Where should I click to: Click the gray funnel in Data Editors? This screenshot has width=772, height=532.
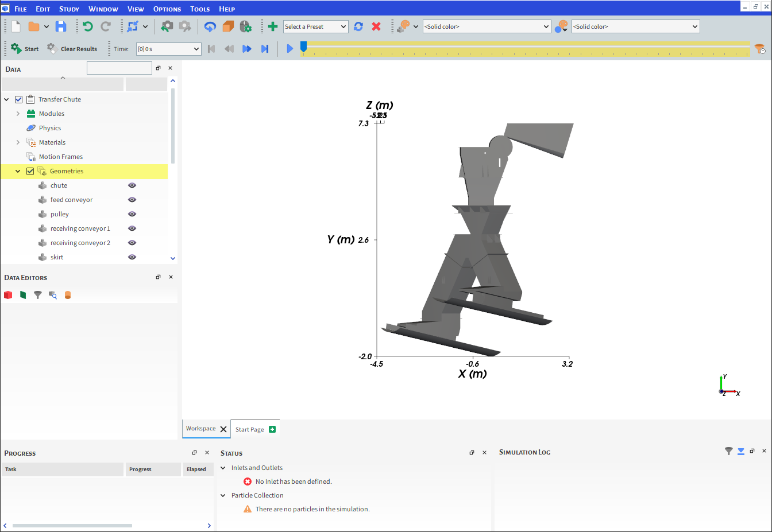coord(38,295)
